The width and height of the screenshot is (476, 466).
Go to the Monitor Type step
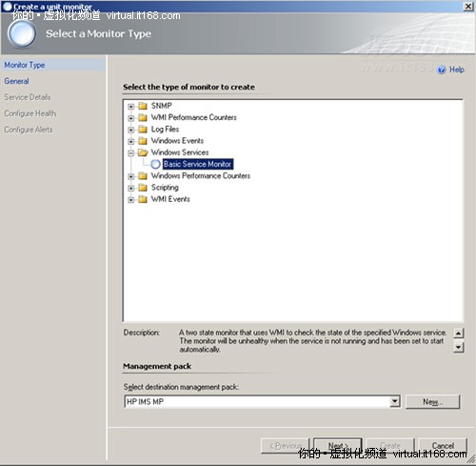click(x=25, y=65)
